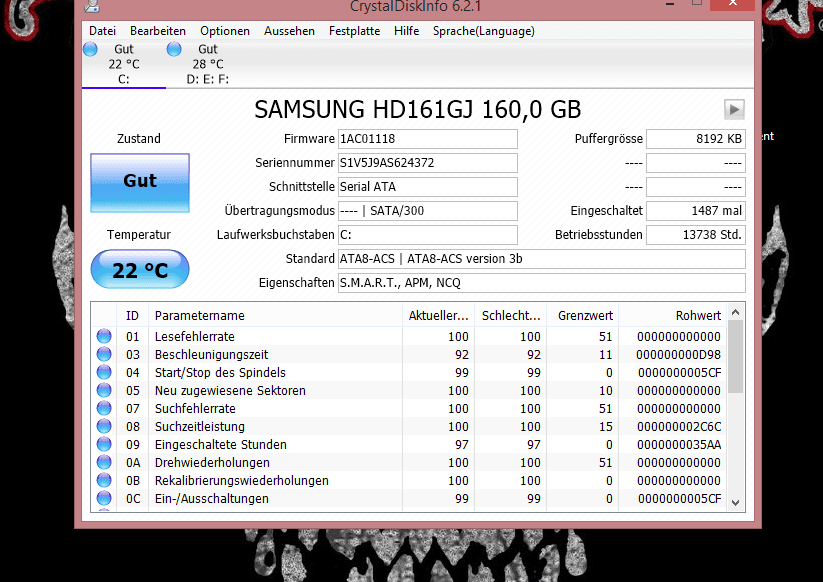Click the Standard ATA8-ACS field

coord(542,259)
